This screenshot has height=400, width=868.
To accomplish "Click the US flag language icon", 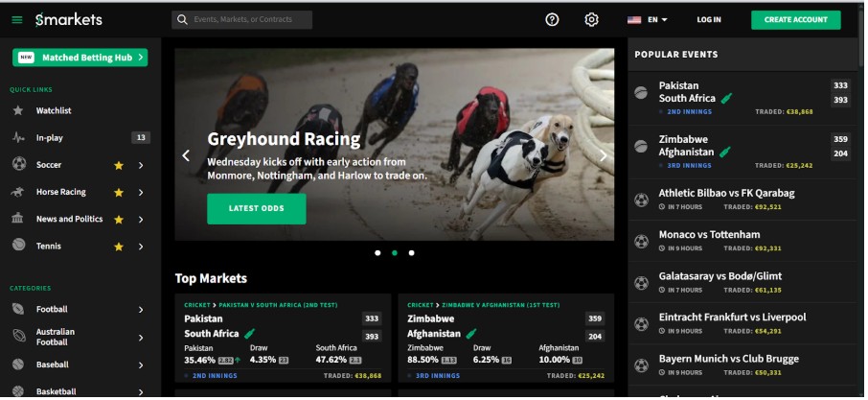I will point(634,20).
